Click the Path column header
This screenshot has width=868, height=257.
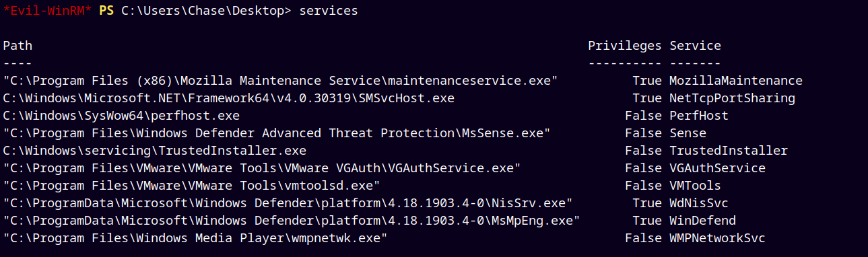[18, 46]
